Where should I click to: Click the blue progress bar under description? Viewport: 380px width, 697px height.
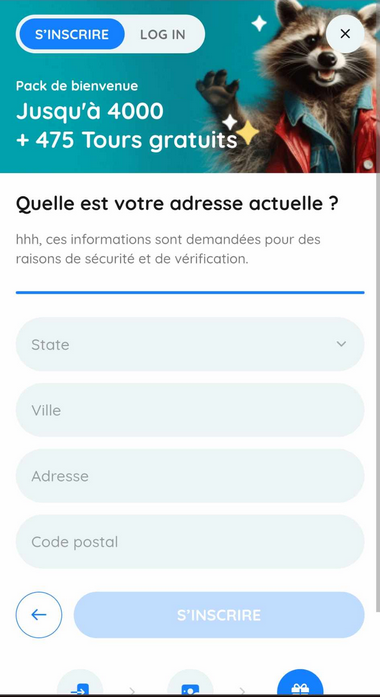click(190, 292)
